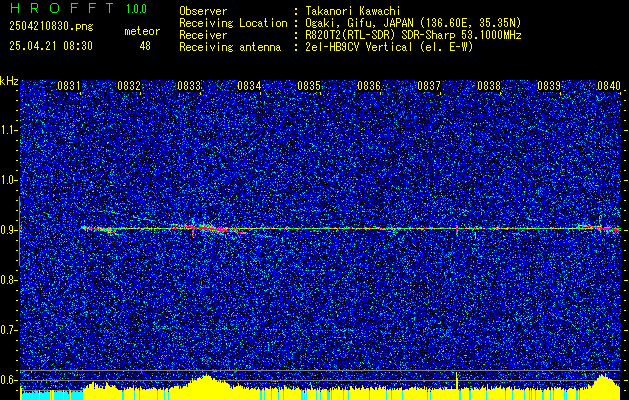Click the 0839 time marker
Image resolution: width=629 pixels, height=400 pixels.
[549, 86]
